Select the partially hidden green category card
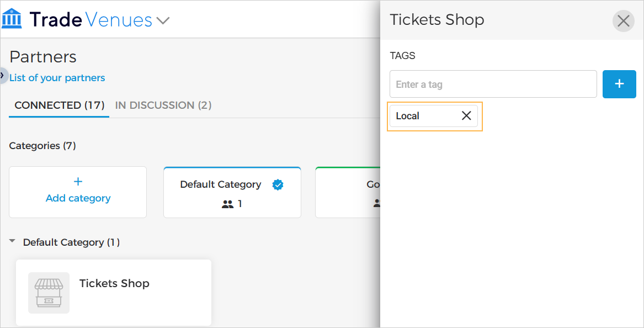Viewport: 644px width, 328px height. (x=348, y=192)
